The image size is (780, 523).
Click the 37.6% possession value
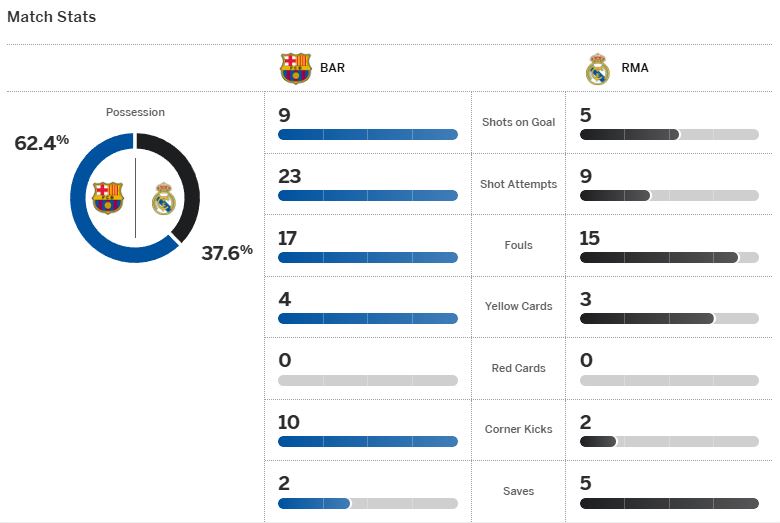pos(227,252)
